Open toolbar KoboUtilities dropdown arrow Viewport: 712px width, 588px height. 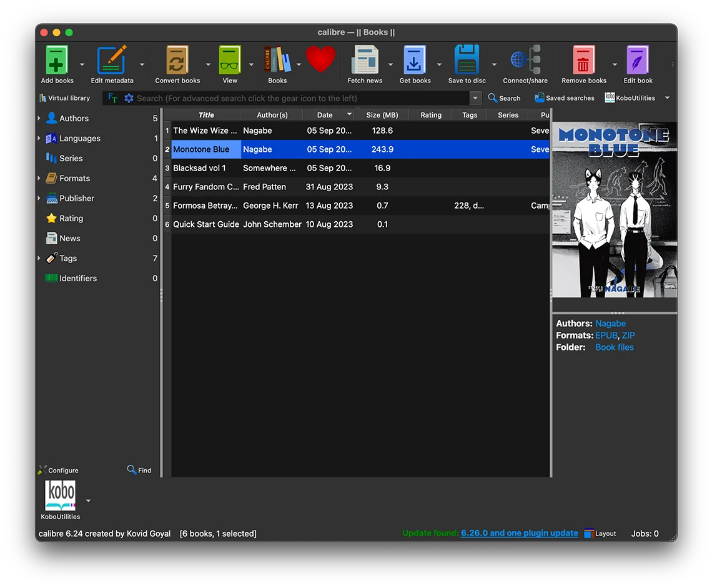(x=667, y=98)
